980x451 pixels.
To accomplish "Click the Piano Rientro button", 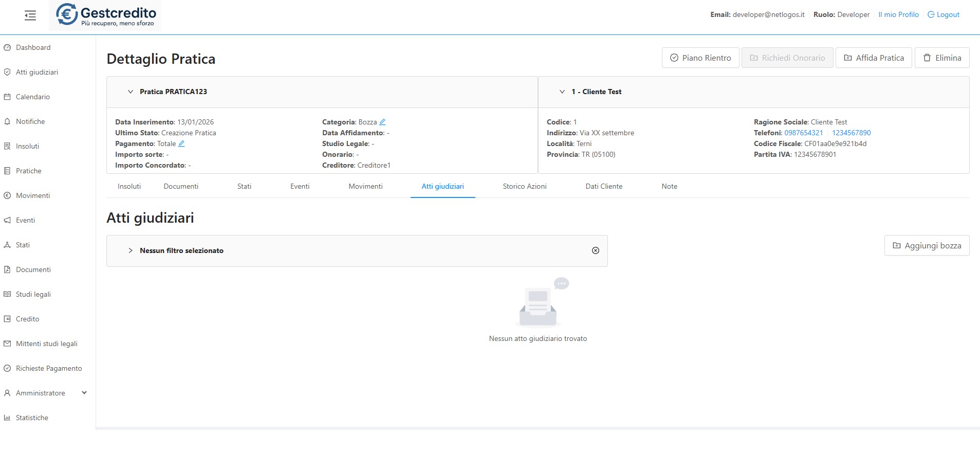I will (x=700, y=58).
